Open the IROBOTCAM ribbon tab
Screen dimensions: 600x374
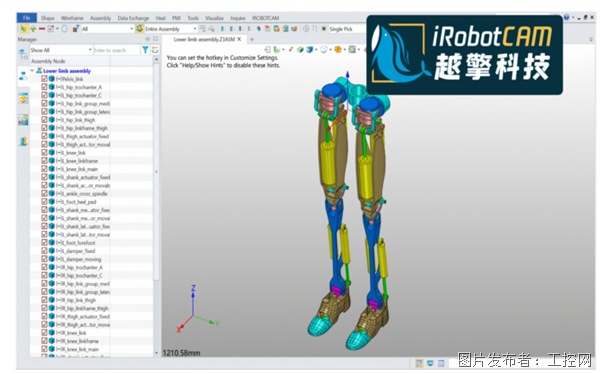(x=265, y=18)
